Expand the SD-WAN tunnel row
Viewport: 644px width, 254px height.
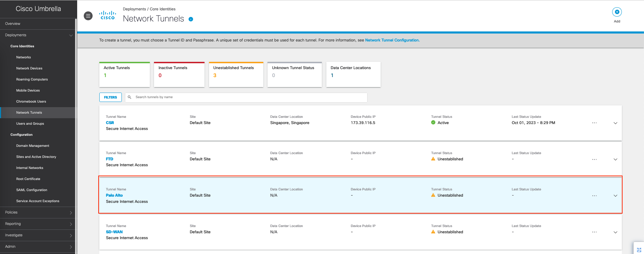615,232
